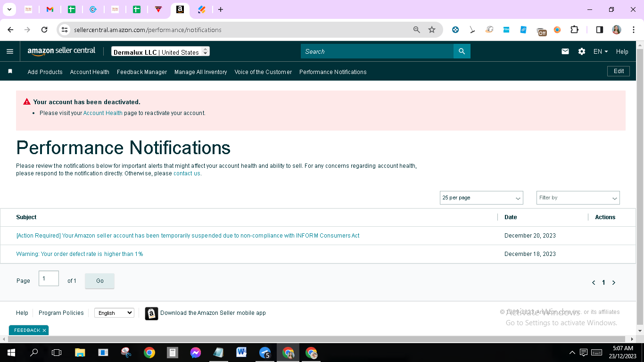Viewport: 644px width, 362px height.
Task: Click Download the Amazon Seller mobile app
Action: pos(213,313)
